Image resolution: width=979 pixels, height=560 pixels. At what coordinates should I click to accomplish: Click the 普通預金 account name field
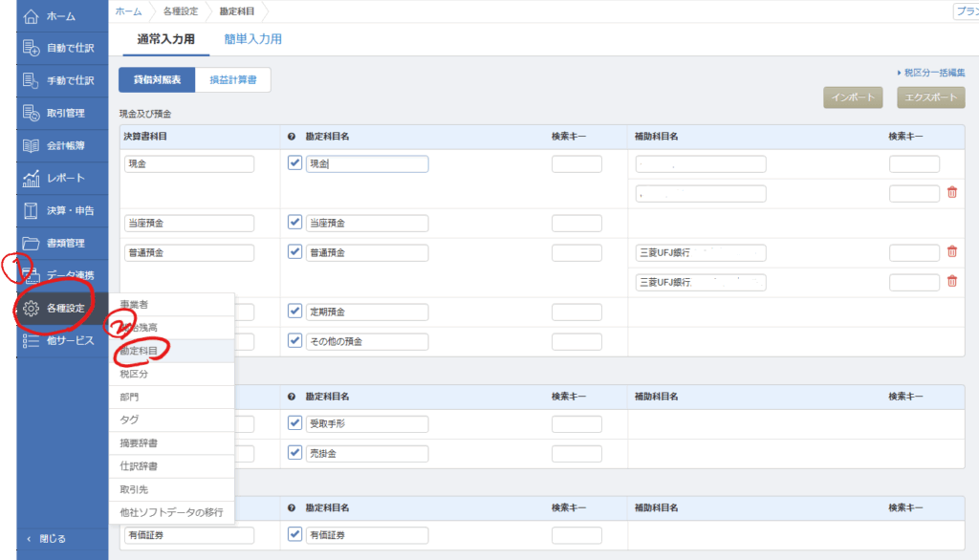pyautogui.click(x=367, y=253)
